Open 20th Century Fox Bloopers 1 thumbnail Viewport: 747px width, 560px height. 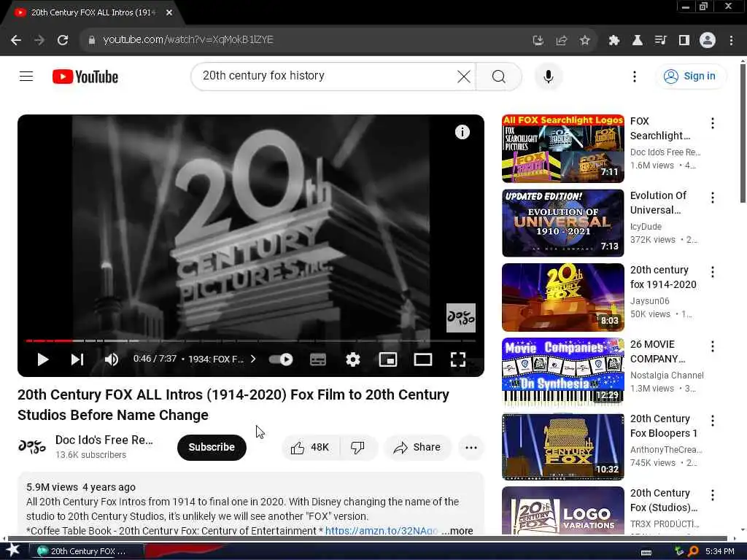tap(562, 446)
